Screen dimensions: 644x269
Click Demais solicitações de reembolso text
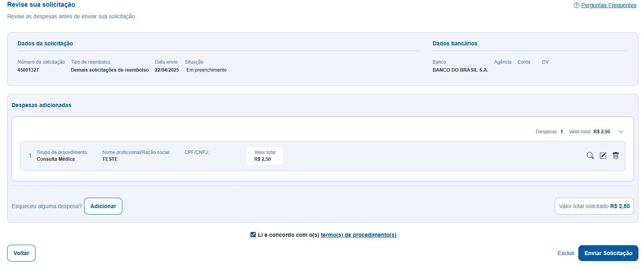pyautogui.click(x=110, y=70)
